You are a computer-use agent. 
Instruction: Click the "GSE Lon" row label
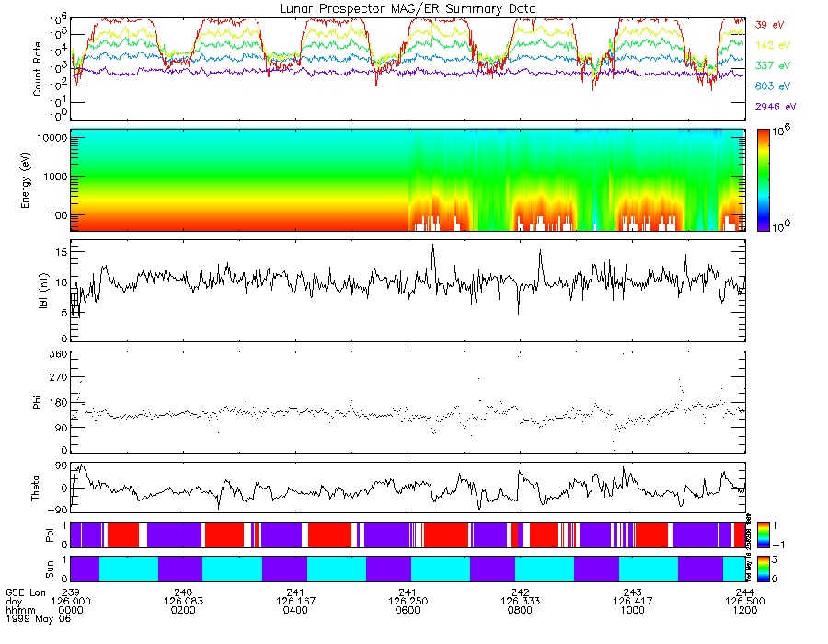26,592
